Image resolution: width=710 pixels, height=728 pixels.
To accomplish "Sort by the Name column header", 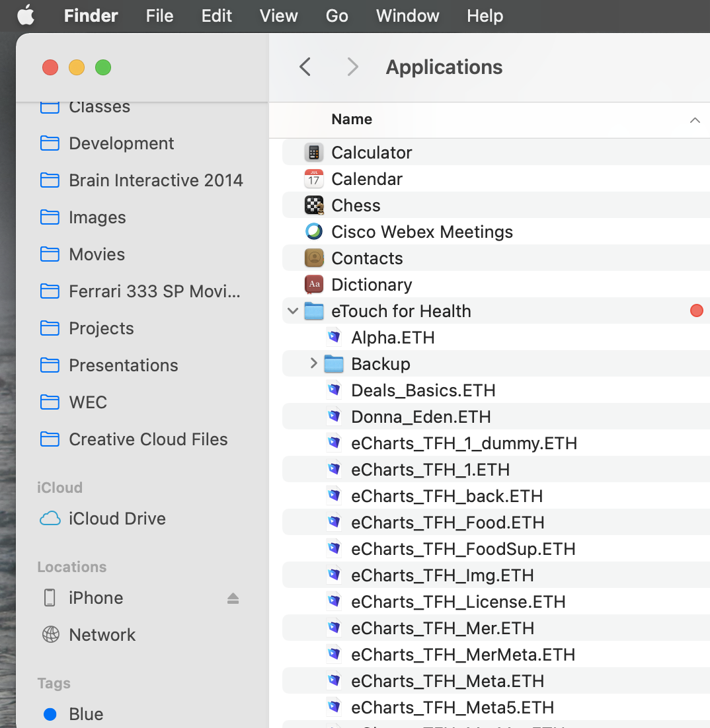I will 352,120.
